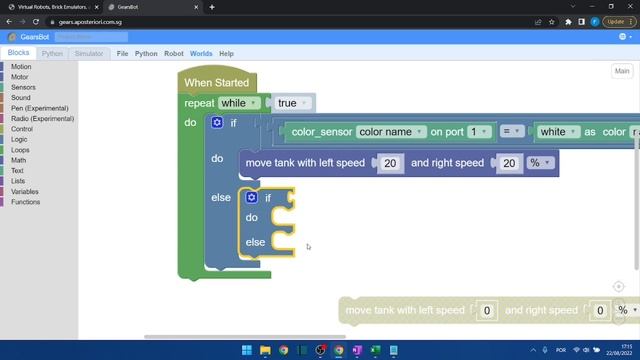
Task: Reload the browser page
Action: 36,22
